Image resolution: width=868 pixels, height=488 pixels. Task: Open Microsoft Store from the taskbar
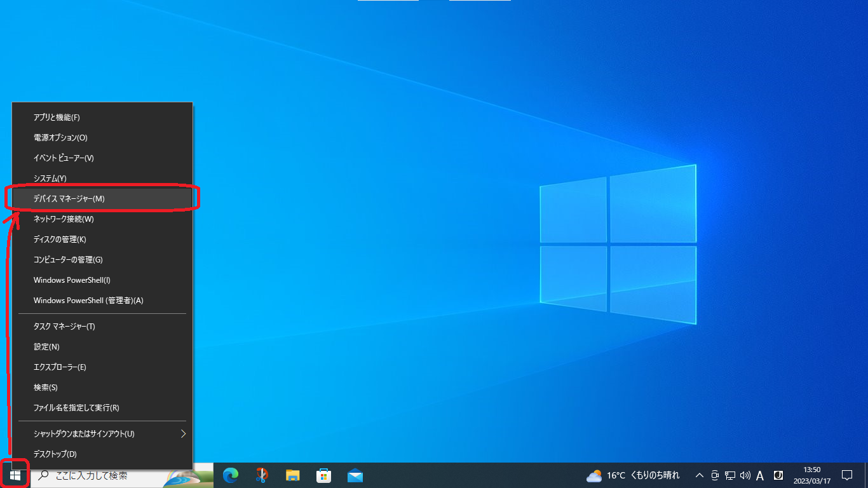324,475
